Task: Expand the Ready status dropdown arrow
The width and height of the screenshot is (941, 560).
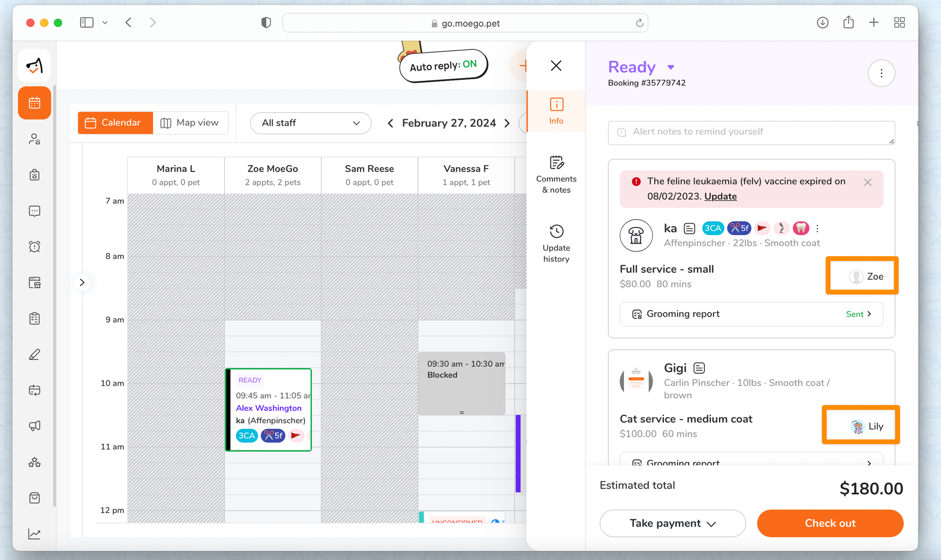Action: click(671, 67)
